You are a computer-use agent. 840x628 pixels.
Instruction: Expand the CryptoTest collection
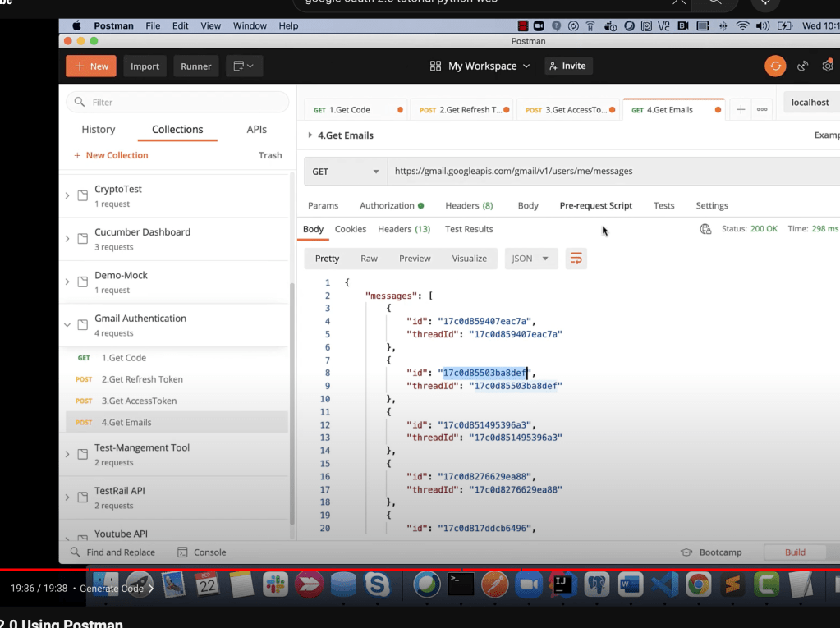tap(67, 195)
